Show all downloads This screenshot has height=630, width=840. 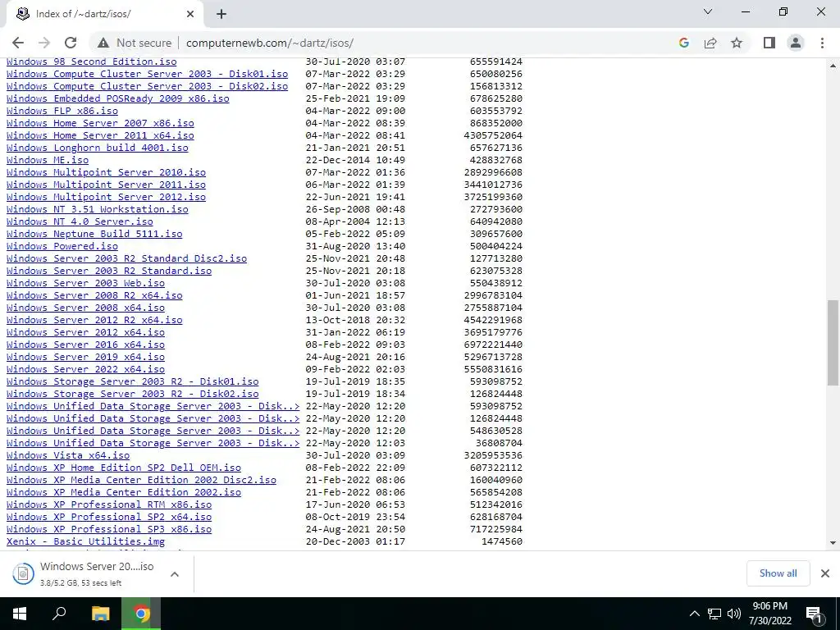coord(778,573)
